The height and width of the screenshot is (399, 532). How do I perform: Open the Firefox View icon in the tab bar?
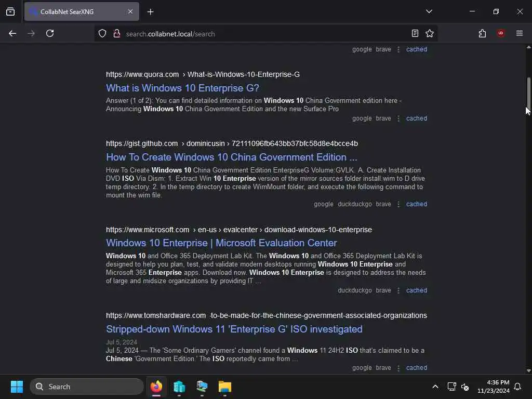tap(10, 11)
